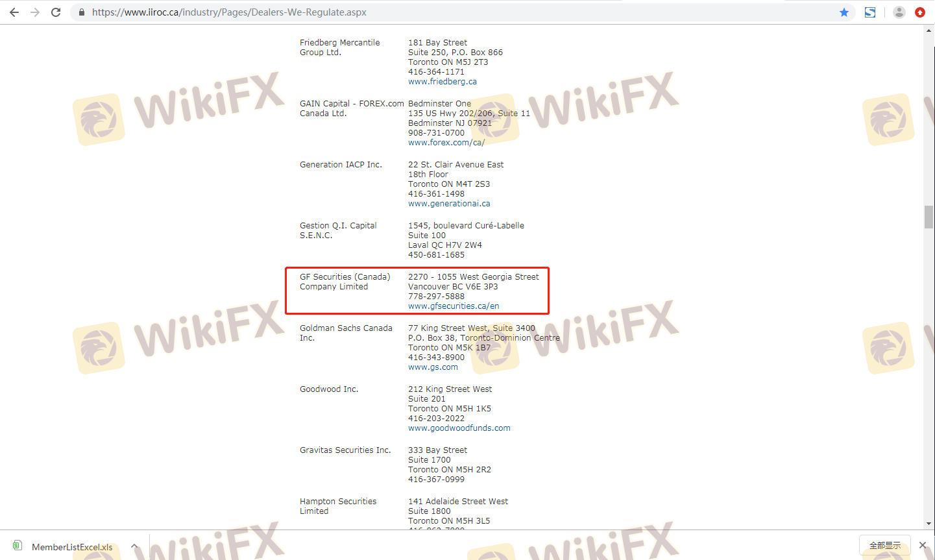Follow the www.goodwoodfunds.com link
The height and width of the screenshot is (560, 935).
coord(459,428)
